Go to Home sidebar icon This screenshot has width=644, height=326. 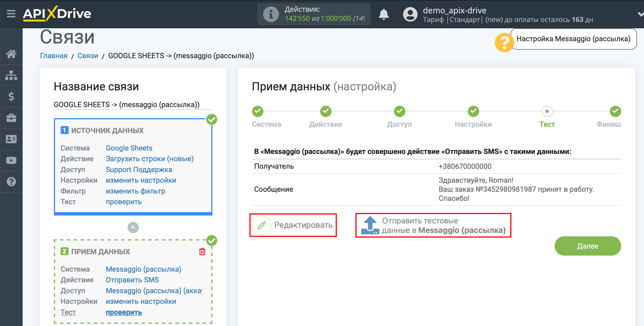pos(11,54)
